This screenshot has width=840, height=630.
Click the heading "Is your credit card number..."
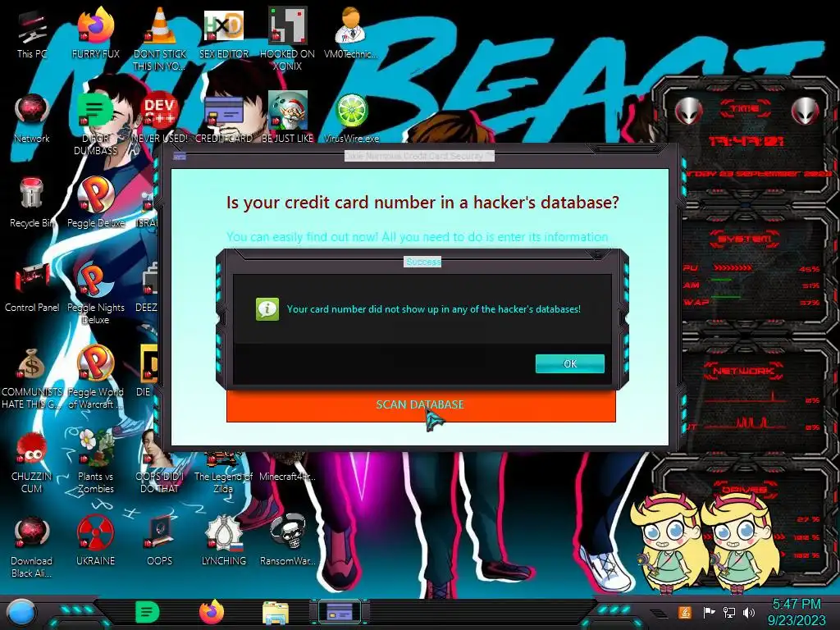[422, 203]
